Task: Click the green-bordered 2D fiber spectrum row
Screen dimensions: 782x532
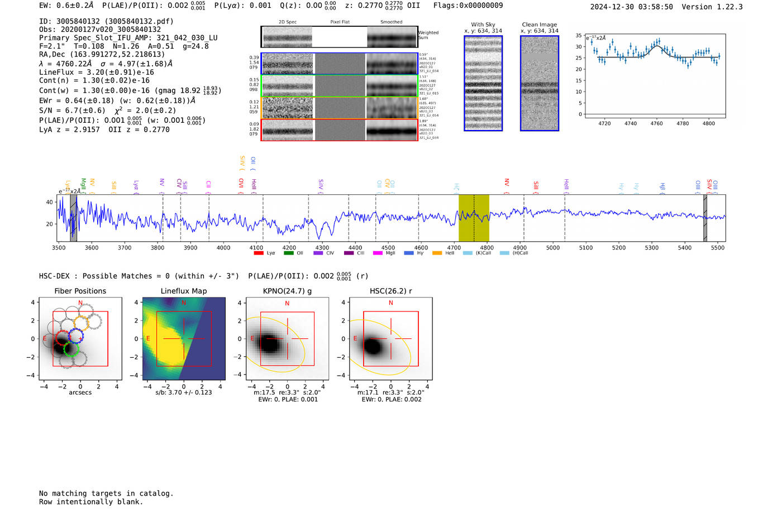Action: [339, 86]
